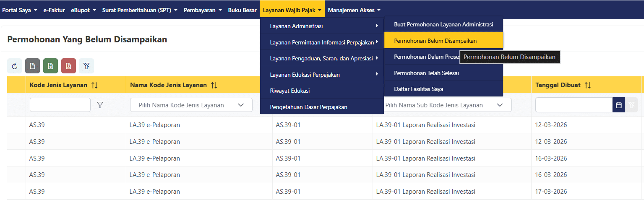
Task: Expand Layanan Permintaan Informasi Perpajakan submenu
Action: 322,42
